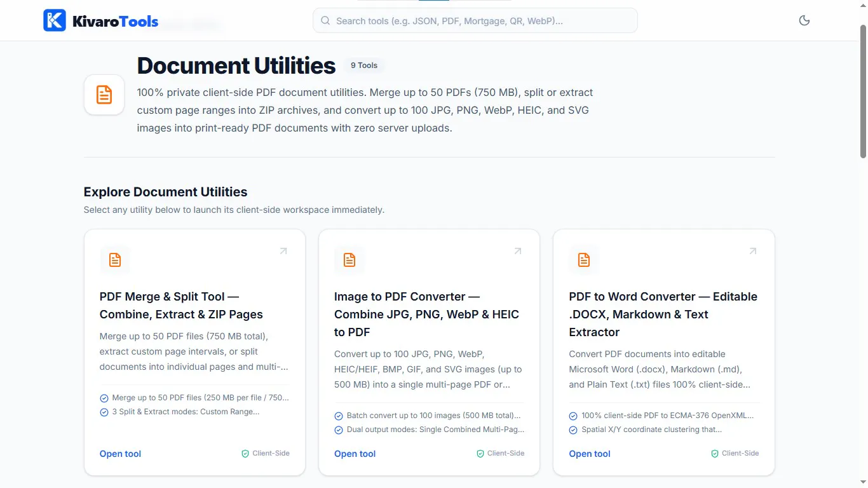The width and height of the screenshot is (868, 488).
Task: Click 'Client-Side' label on PDF to Word card
Action: [x=740, y=453]
